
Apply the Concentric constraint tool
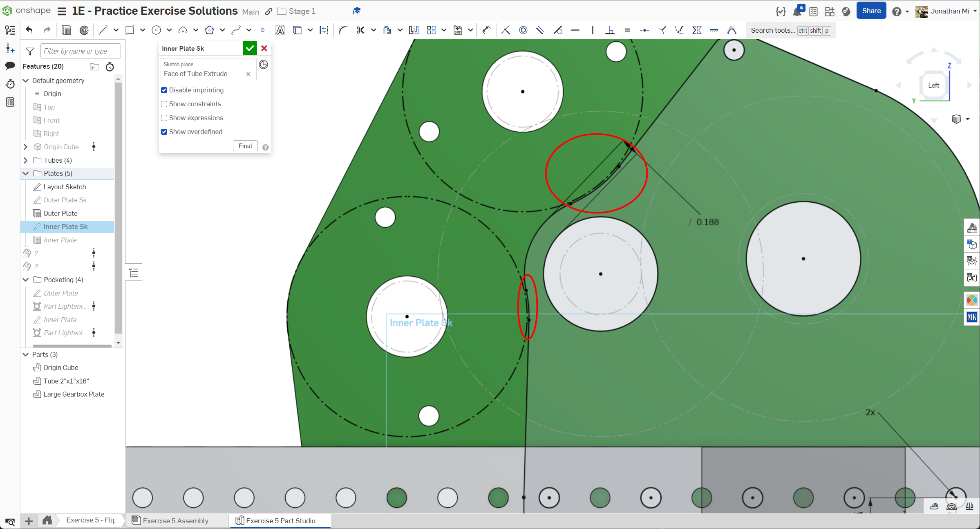point(523,30)
